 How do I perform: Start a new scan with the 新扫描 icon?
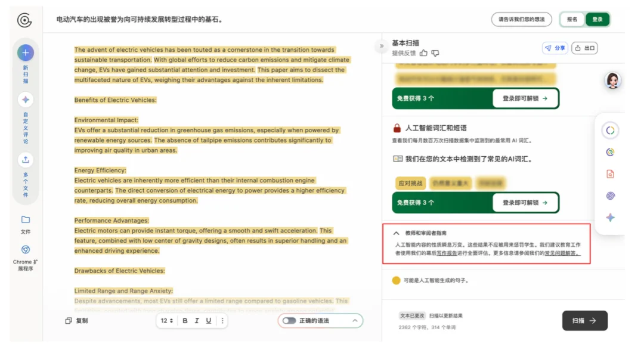[25, 52]
